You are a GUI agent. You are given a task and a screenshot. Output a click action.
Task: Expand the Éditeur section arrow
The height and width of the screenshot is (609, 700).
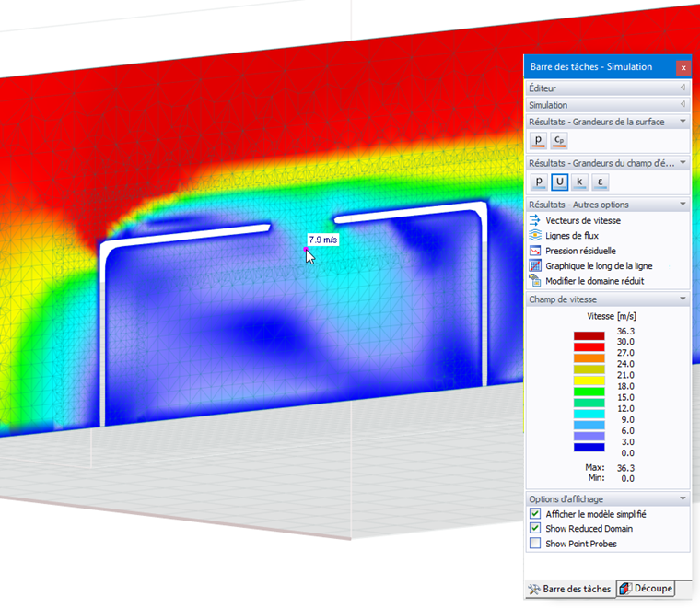coord(682,88)
